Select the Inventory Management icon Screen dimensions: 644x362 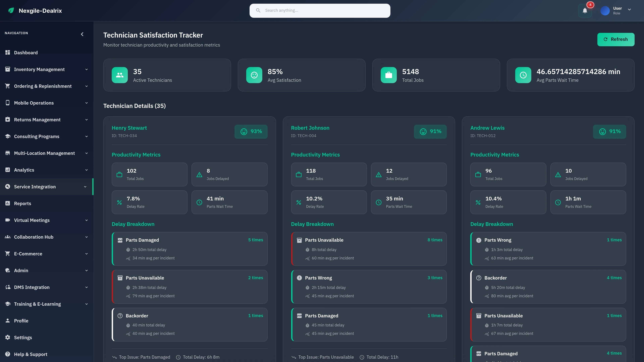pos(8,69)
